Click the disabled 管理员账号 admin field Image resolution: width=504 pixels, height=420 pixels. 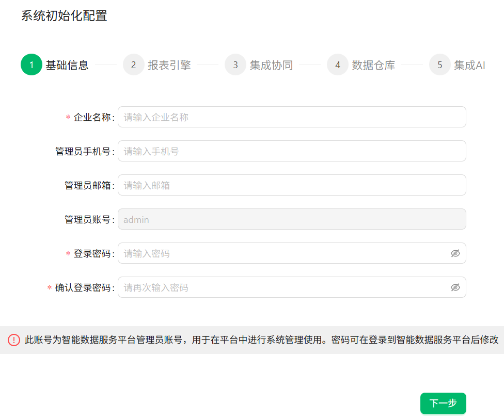tap(292, 219)
